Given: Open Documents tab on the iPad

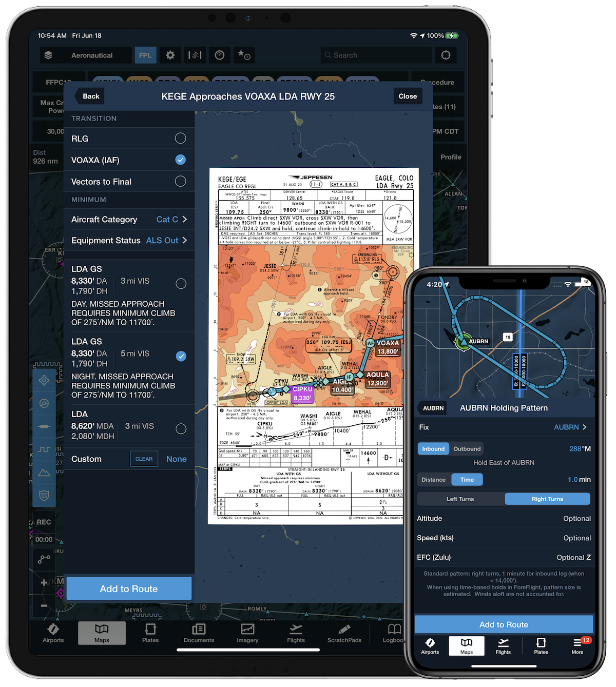Looking at the screenshot, I should point(199,634).
